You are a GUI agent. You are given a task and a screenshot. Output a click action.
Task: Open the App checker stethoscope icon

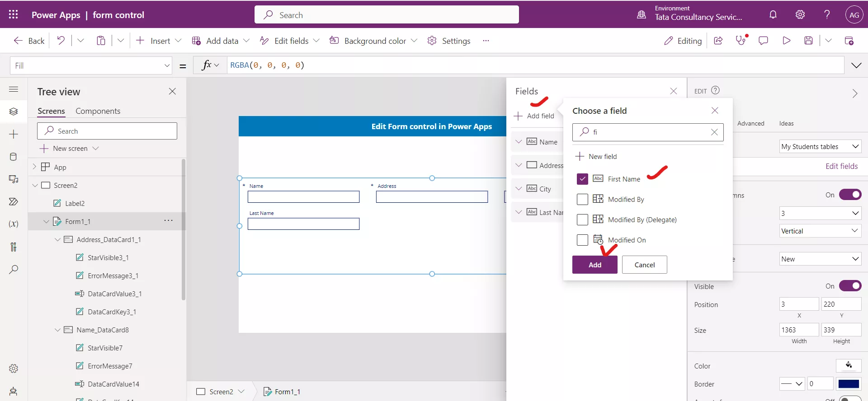pyautogui.click(x=741, y=41)
